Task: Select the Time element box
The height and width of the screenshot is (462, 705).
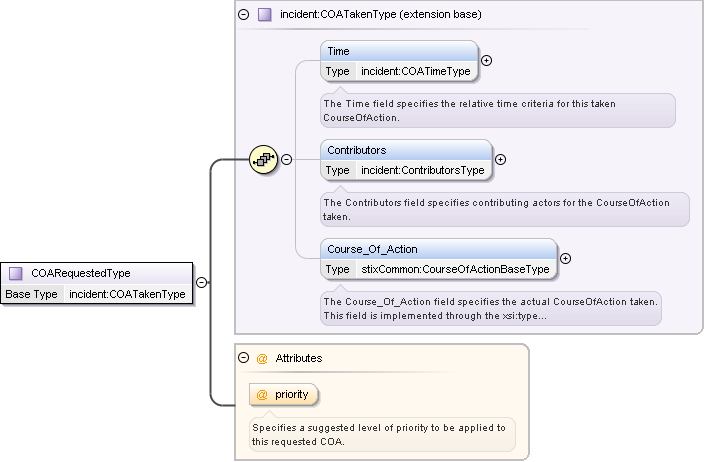Action: (399, 51)
